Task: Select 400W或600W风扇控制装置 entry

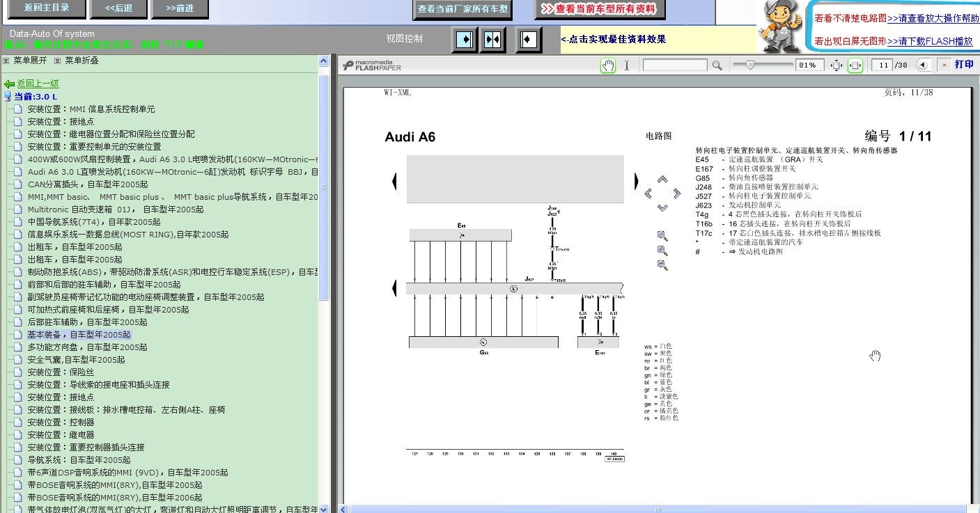Action: click(173, 159)
